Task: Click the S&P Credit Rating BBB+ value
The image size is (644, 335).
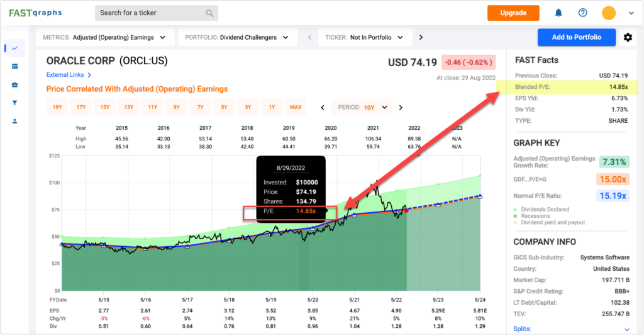Action: click(622, 292)
